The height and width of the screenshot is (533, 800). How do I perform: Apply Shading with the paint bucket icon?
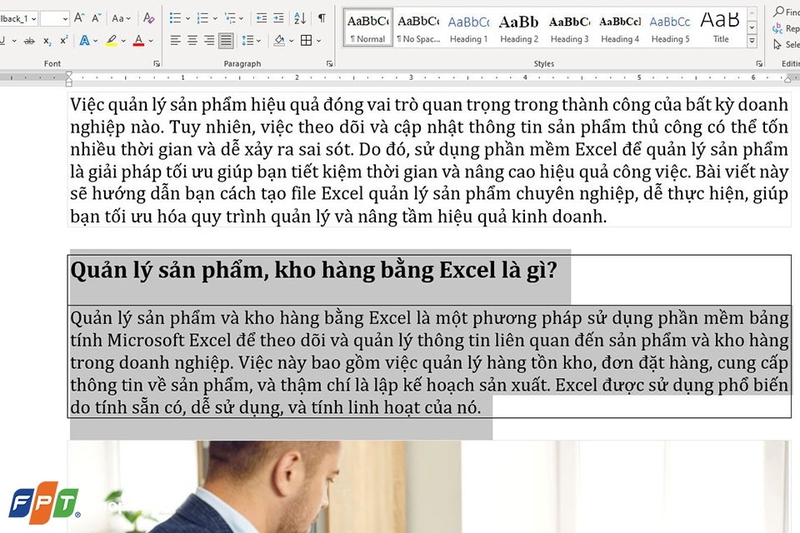pos(279,40)
